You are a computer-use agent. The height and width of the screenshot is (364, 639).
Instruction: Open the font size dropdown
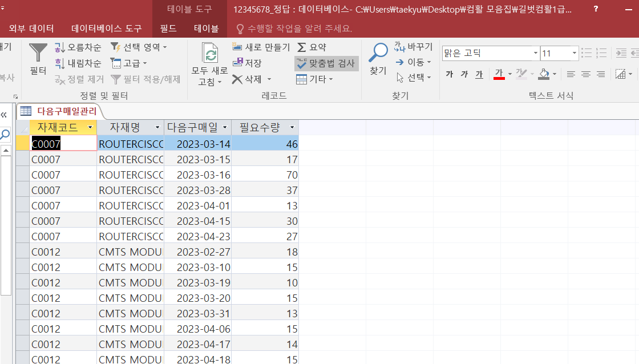point(575,53)
